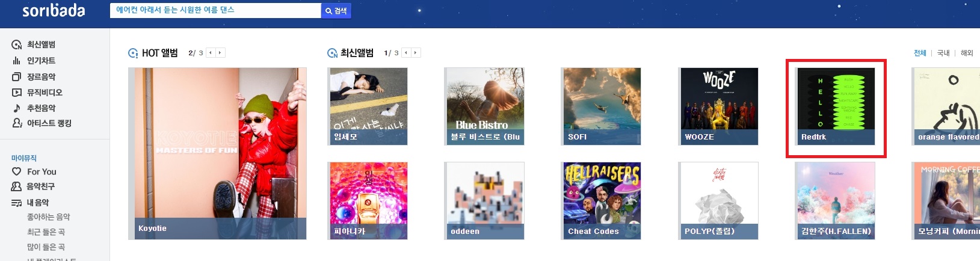Open the Koyotie HOT album cover
980x261 pixels.
[x=217, y=153]
